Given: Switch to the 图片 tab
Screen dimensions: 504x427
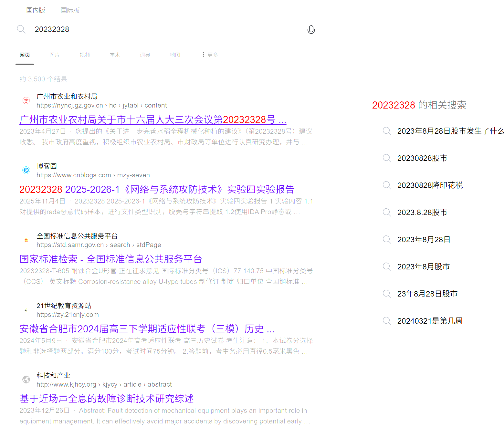Looking at the screenshot, I should pyautogui.click(x=54, y=55).
